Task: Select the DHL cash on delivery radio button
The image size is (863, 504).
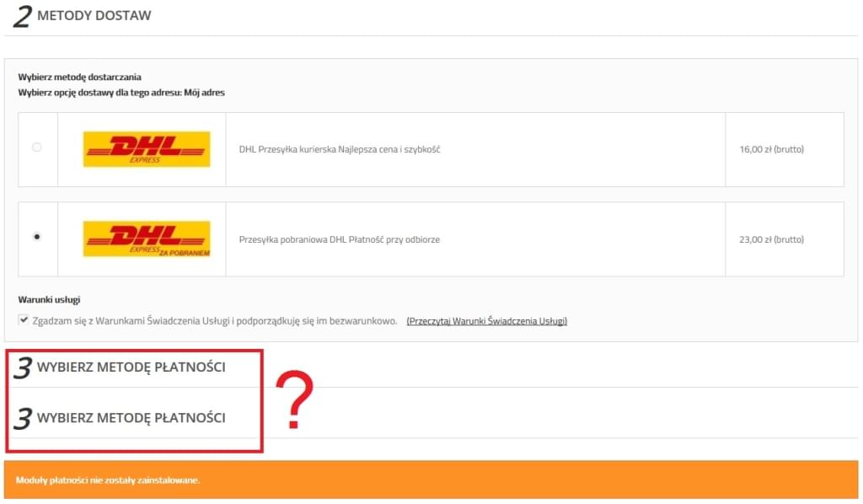Action: (36, 238)
